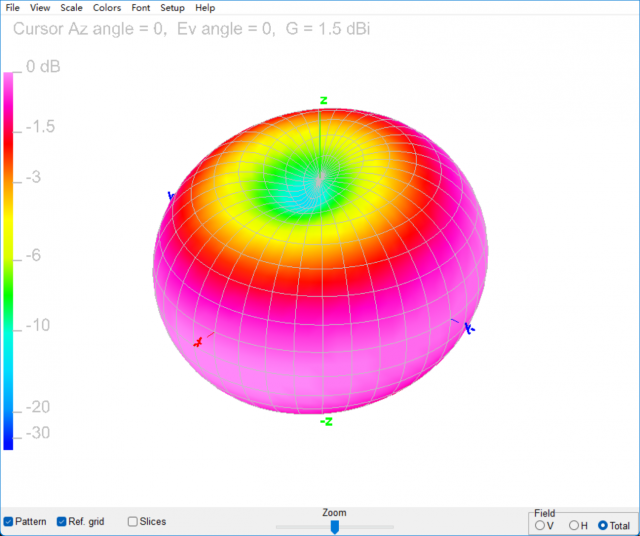
Task: Open the Colors menu
Action: coord(107,8)
